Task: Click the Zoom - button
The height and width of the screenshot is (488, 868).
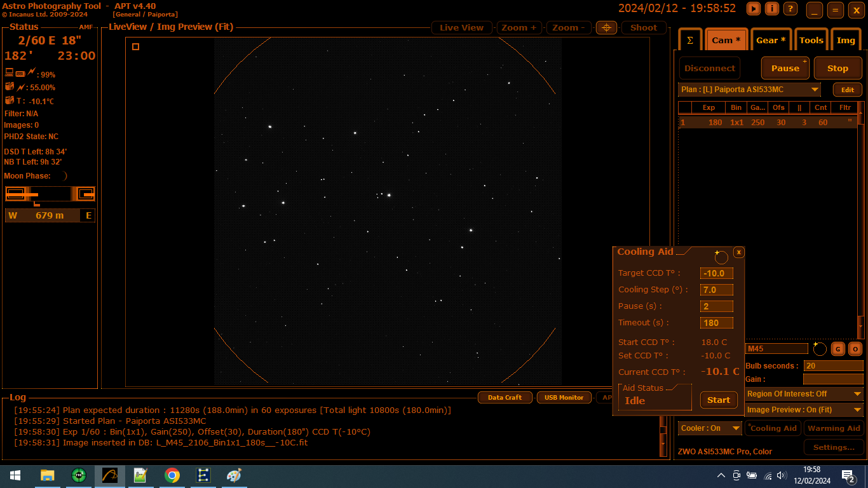Action: (x=569, y=28)
